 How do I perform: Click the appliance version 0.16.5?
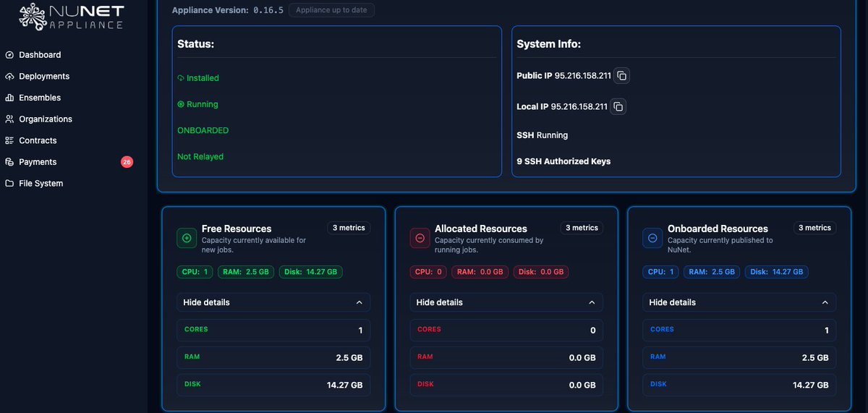point(268,10)
